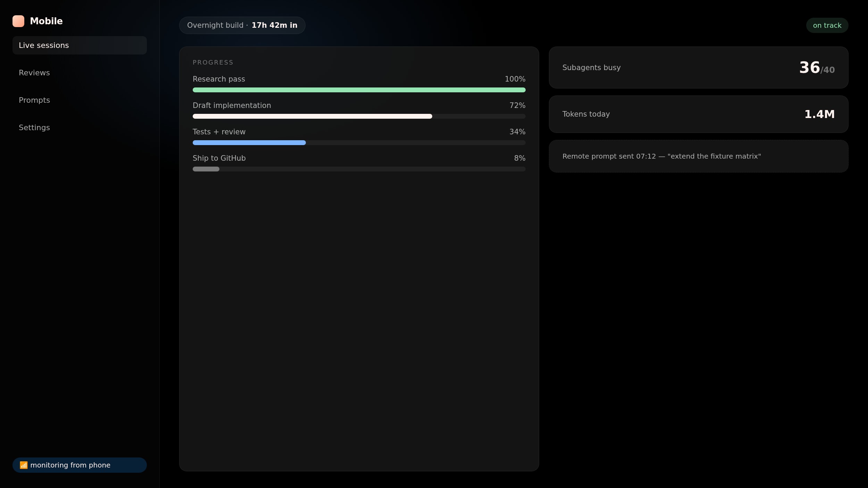
Task: Click the signal bars icon in monitoring badge
Action: 24,465
